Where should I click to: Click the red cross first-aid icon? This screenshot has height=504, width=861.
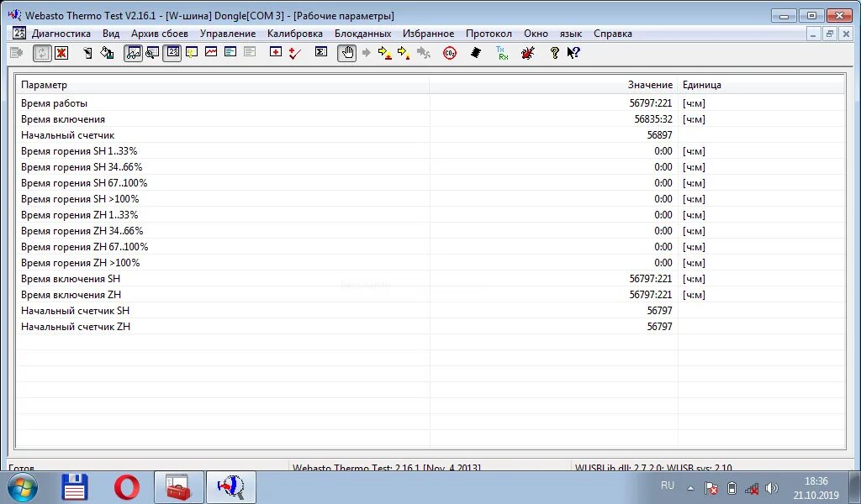276,52
